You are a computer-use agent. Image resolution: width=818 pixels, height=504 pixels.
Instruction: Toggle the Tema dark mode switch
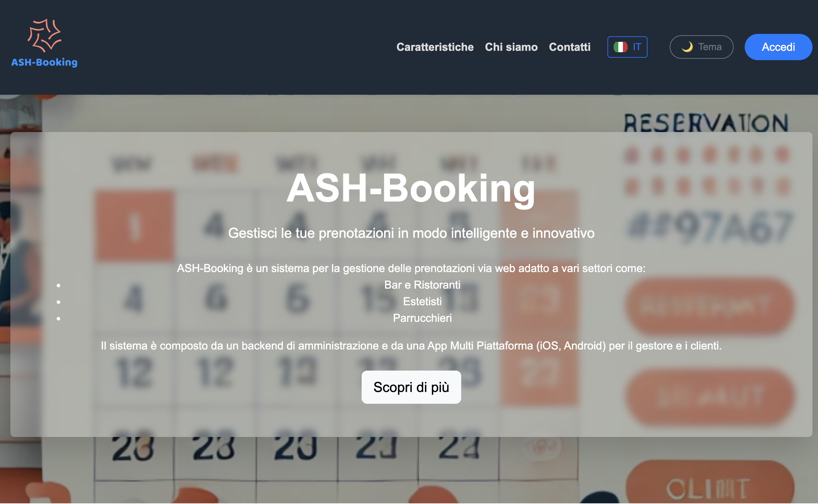701,47
